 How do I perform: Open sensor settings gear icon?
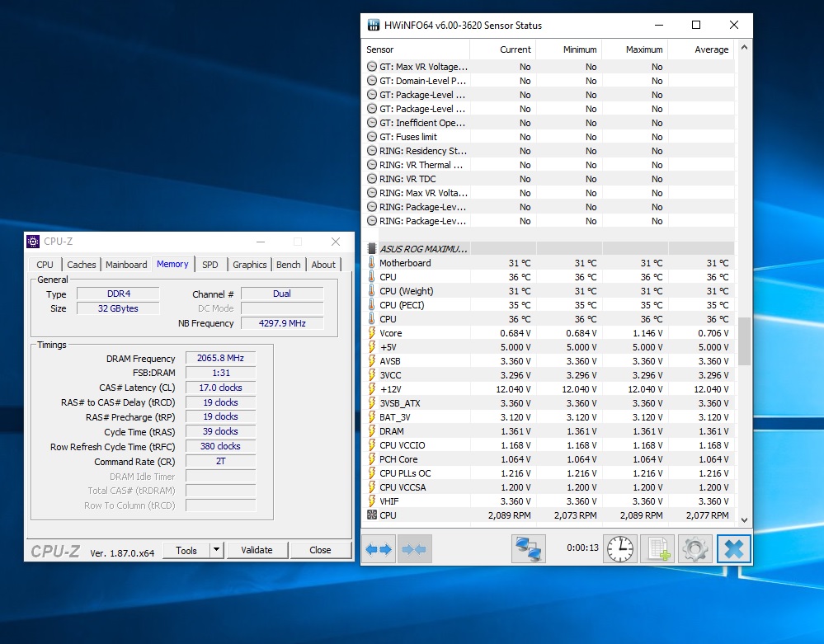tap(695, 549)
